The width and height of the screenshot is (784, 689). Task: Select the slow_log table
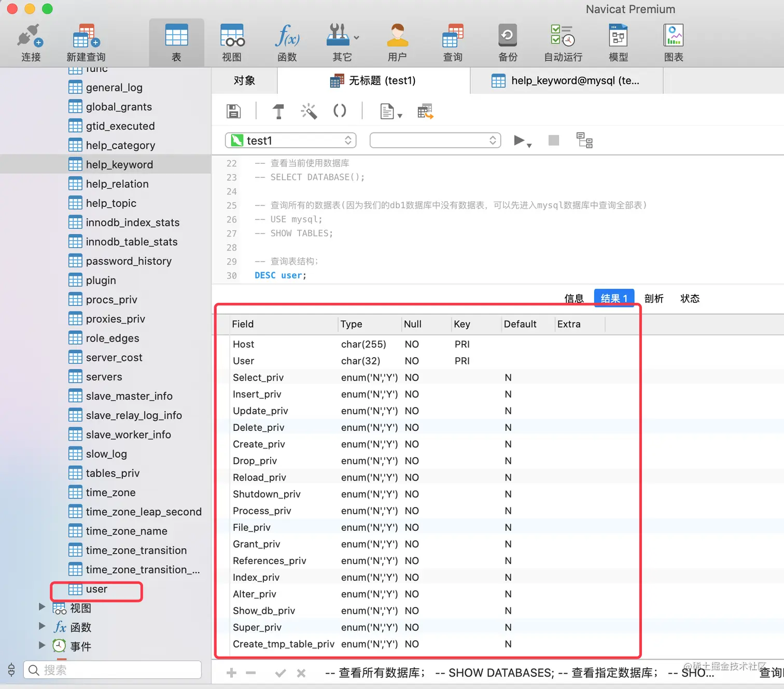(106, 454)
